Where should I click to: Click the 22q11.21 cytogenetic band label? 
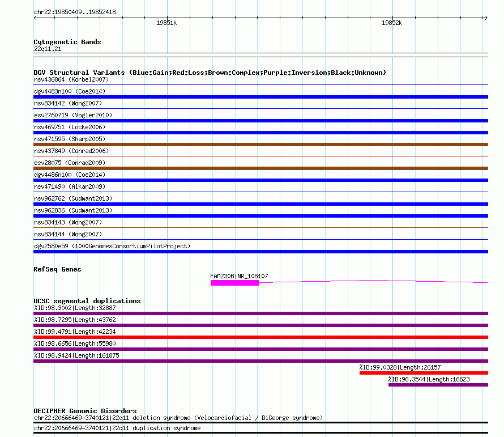pos(48,49)
